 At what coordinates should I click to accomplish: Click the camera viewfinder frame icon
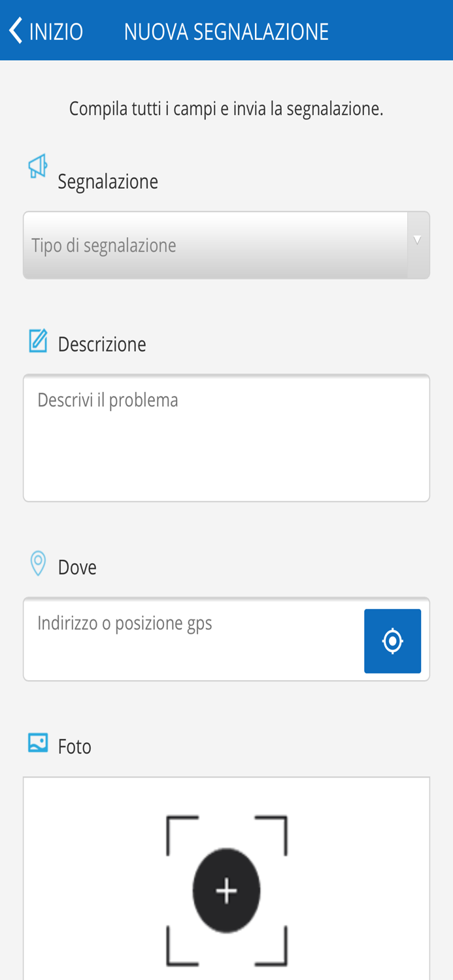pos(226,889)
